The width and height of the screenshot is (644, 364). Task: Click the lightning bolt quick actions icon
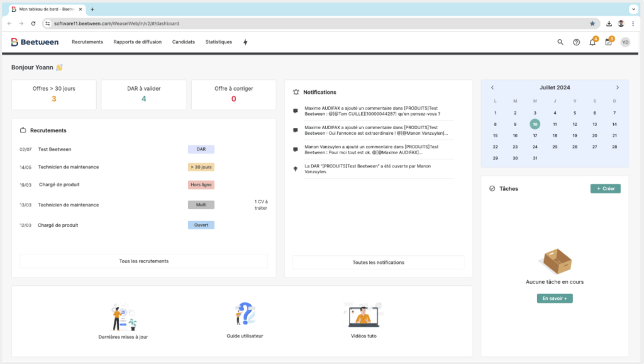click(x=245, y=42)
